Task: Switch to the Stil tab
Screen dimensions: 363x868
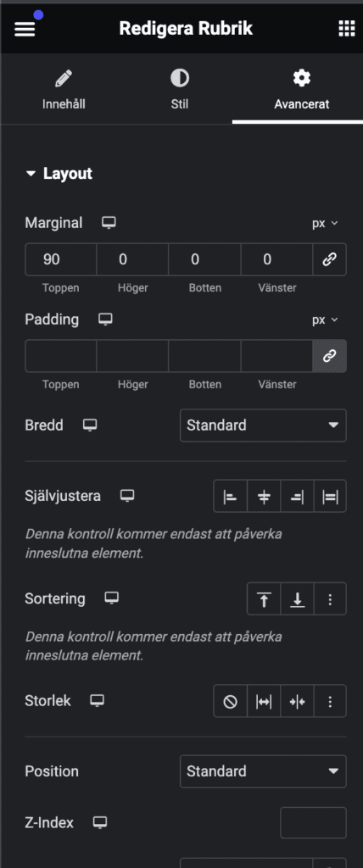Action: coord(180,88)
